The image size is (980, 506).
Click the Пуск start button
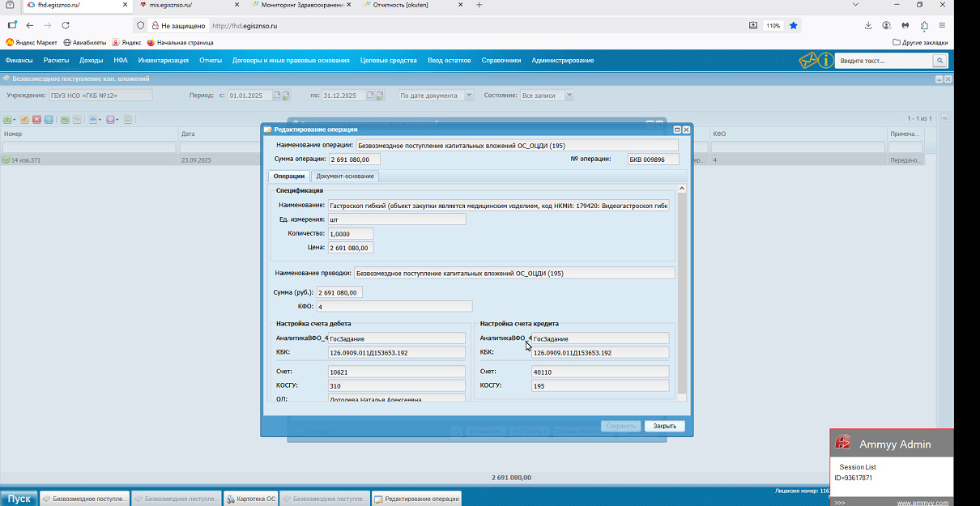point(19,499)
